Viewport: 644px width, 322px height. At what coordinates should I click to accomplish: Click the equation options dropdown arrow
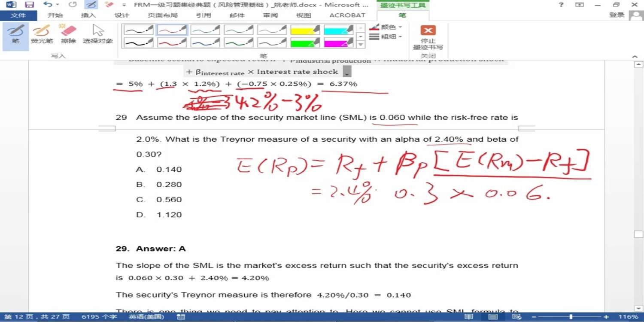348,72
